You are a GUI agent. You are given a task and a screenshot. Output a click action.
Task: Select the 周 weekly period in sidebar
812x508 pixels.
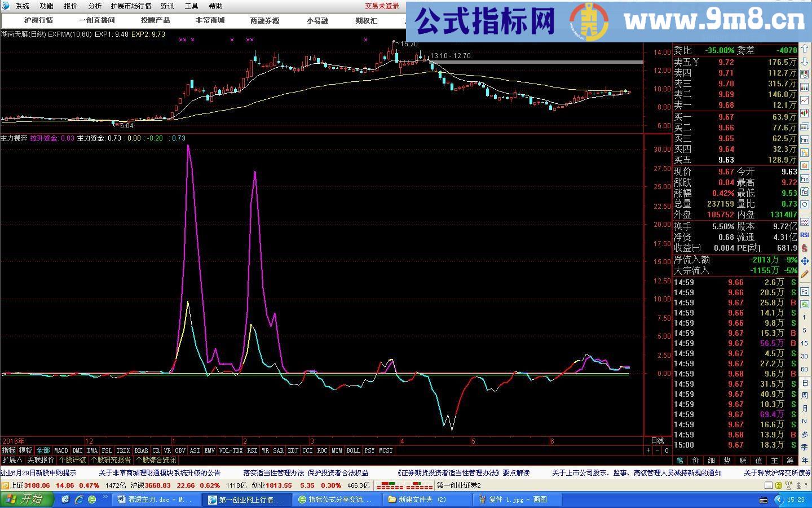pyautogui.click(x=805, y=395)
